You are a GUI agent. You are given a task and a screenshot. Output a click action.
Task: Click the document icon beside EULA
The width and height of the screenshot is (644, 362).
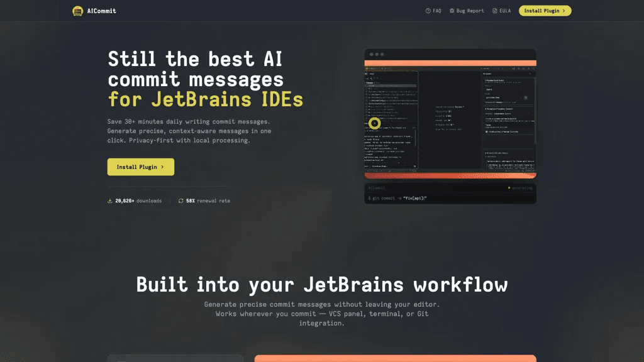tap(495, 11)
